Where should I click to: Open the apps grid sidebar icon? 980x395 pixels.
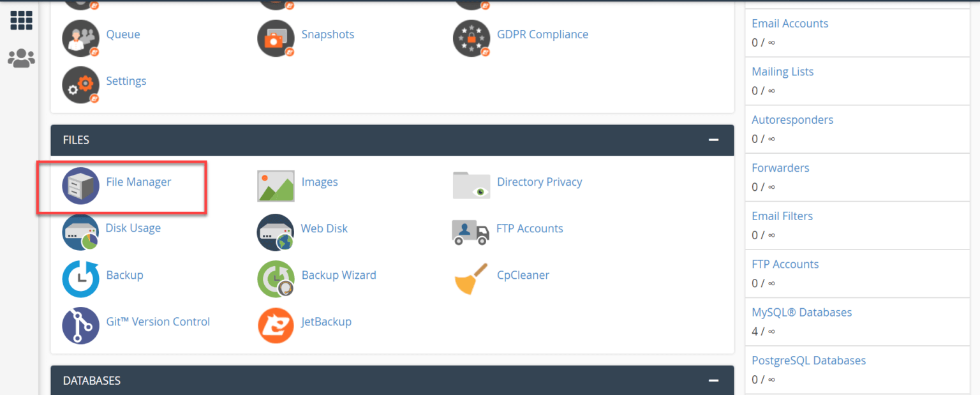21,20
